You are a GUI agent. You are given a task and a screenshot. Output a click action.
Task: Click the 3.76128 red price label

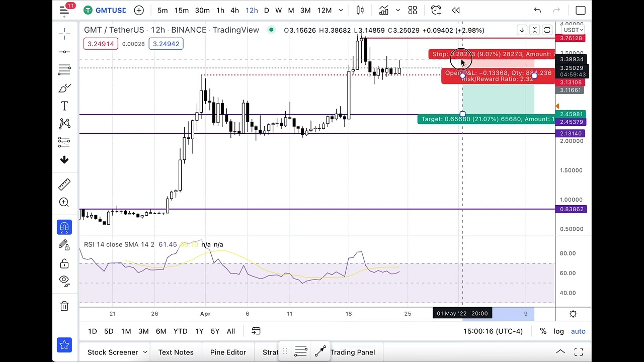click(571, 38)
